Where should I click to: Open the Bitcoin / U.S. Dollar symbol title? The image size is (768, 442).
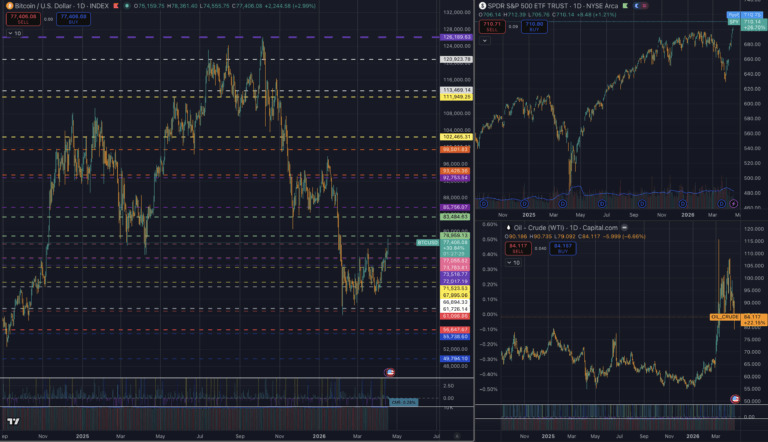click(62, 6)
